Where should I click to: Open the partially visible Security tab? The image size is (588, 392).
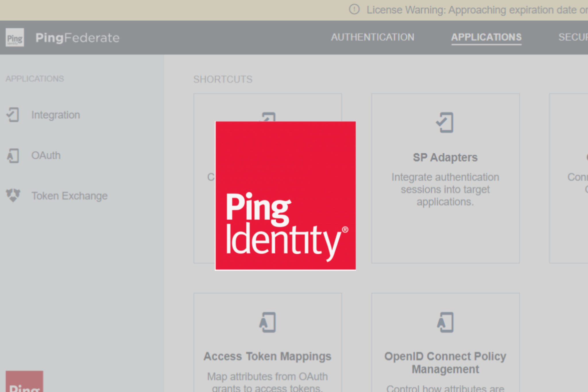[573, 37]
